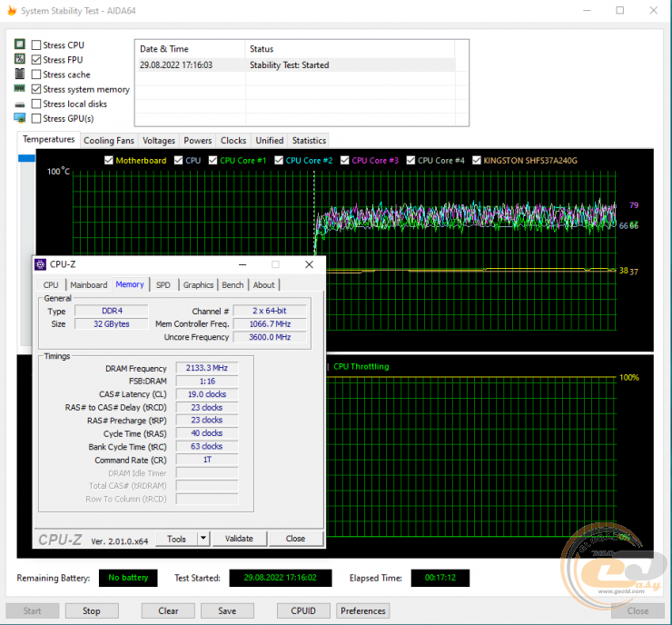Toggle CPU Core #3 graph checkbox
Image resolution: width=672 pixels, height=625 pixels.
pos(345,160)
